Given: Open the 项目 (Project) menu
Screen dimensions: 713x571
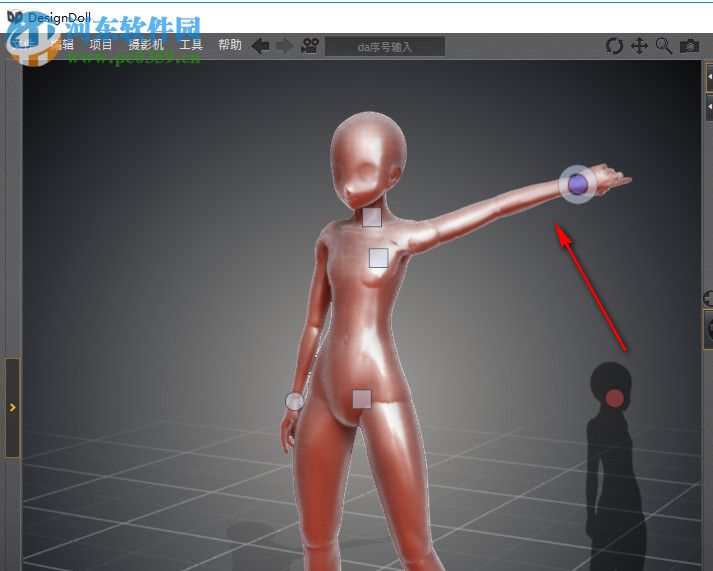Looking at the screenshot, I should [100, 45].
